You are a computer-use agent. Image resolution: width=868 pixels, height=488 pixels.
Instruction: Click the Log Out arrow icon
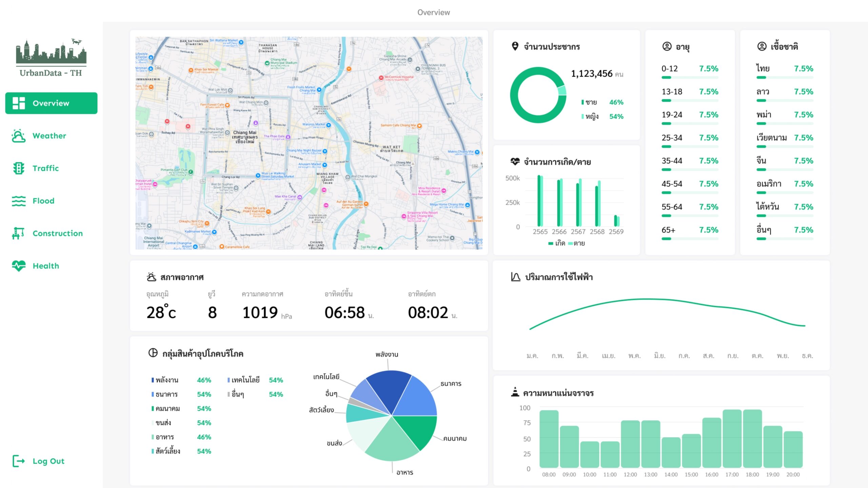click(x=18, y=461)
